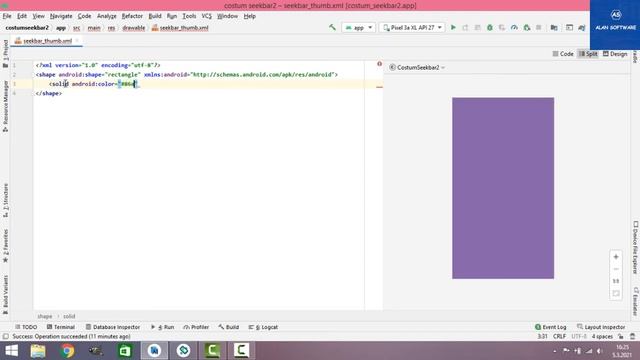Click the costumseekbar2 breadcrumb
The height and width of the screenshot is (360, 640).
click(27, 28)
